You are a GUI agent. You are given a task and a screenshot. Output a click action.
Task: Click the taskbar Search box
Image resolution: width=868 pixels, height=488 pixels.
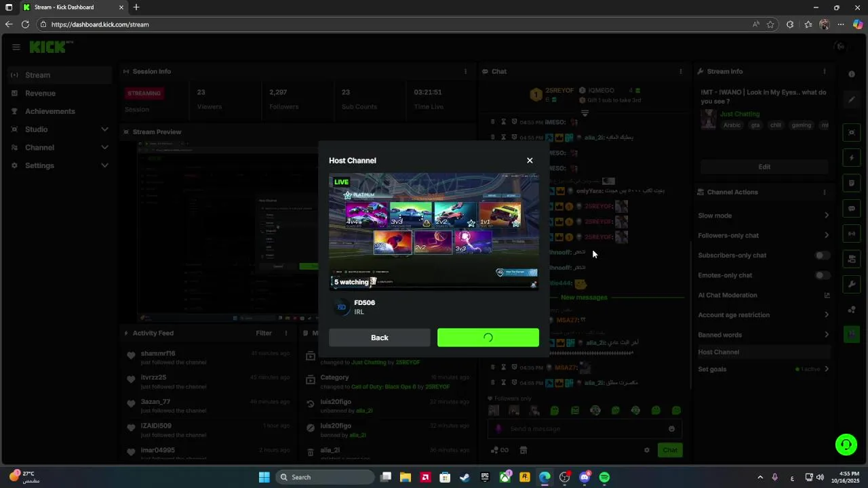325,477
